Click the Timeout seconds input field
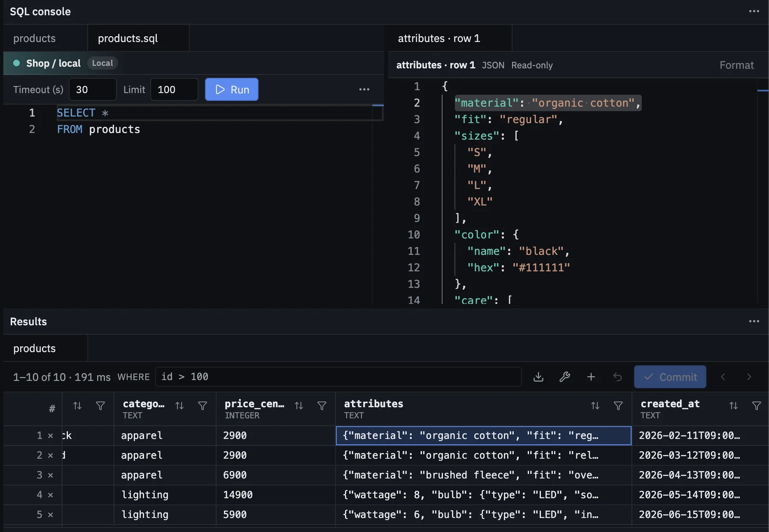 [x=93, y=89]
